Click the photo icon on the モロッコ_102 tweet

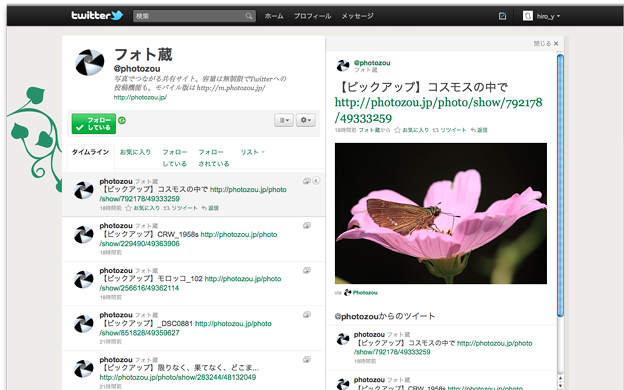pos(306,271)
